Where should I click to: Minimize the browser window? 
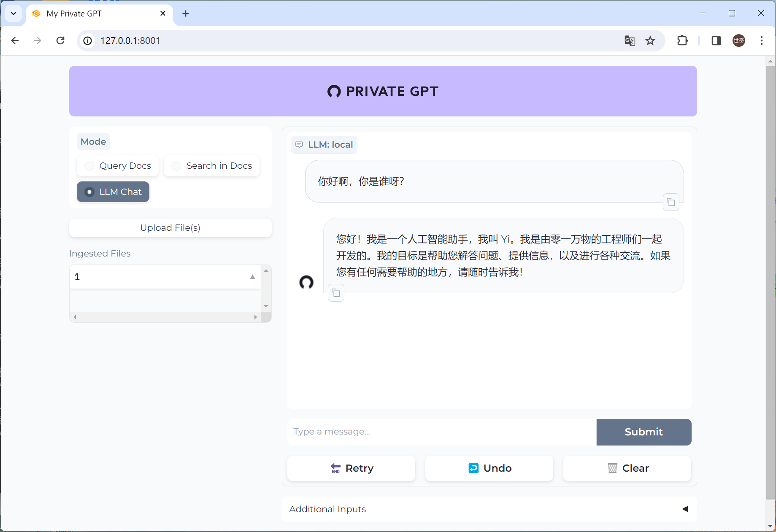point(703,14)
